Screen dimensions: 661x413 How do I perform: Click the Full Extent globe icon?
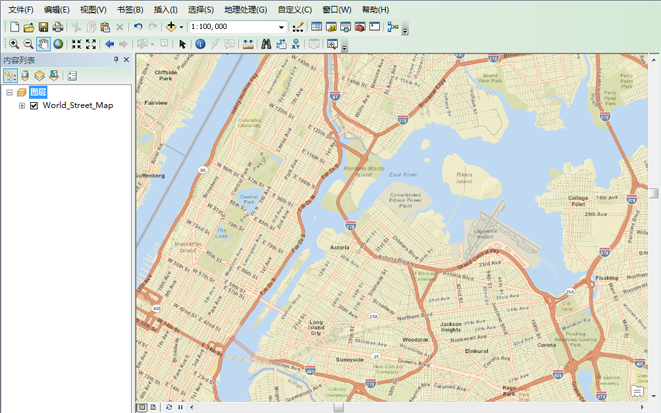tap(58, 44)
